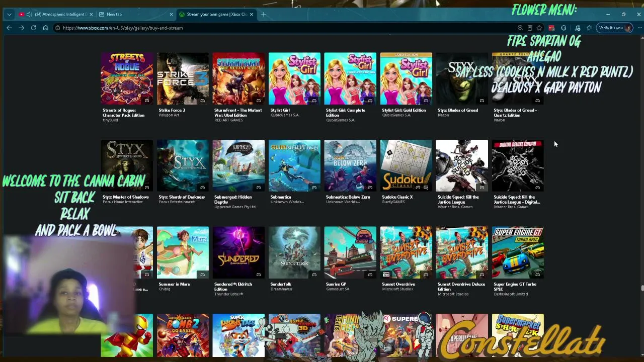Click the Styx: Blades of Greed - Quartz Edition title
The height and width of the screenshot is (362, 644).
[x=515, y=113]
